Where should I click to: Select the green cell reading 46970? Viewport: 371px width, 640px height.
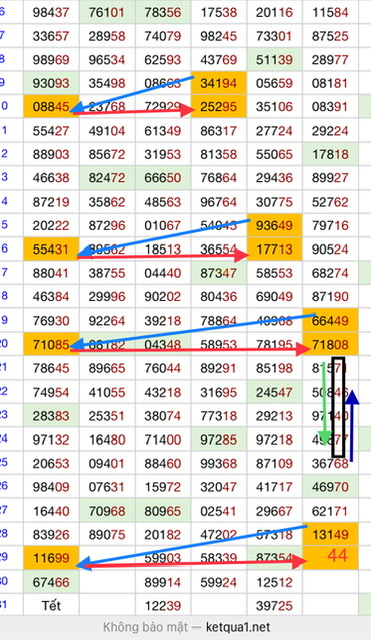[x=331, y=487]
